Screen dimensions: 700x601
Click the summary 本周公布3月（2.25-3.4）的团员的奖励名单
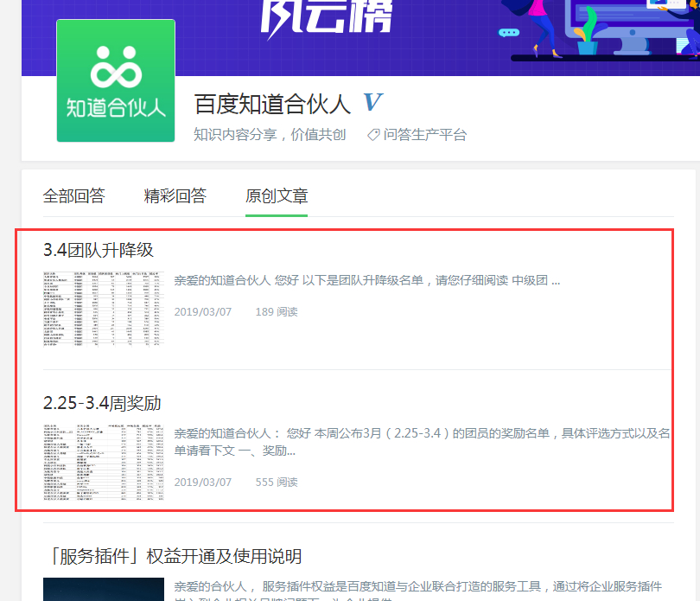(x=432, y=433)
